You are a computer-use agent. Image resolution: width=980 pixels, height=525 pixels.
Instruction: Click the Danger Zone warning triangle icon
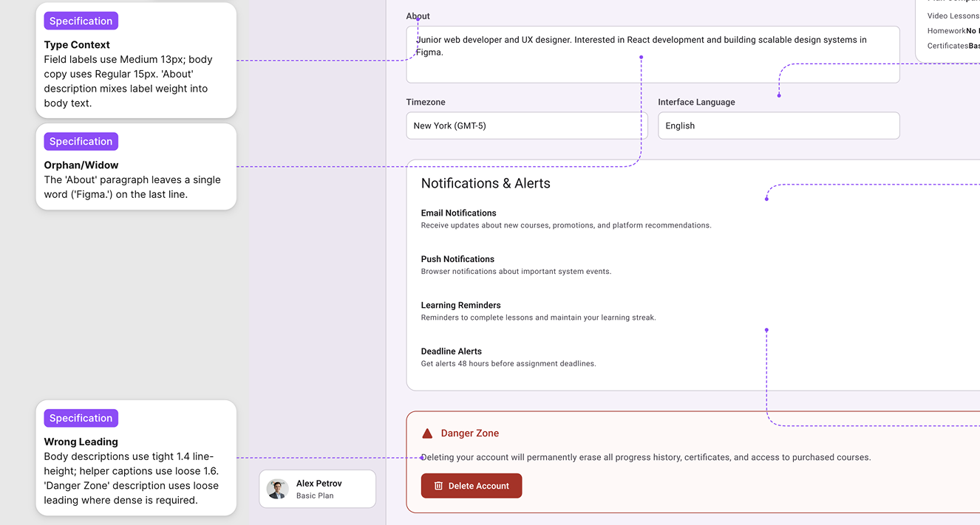[427, 433]
